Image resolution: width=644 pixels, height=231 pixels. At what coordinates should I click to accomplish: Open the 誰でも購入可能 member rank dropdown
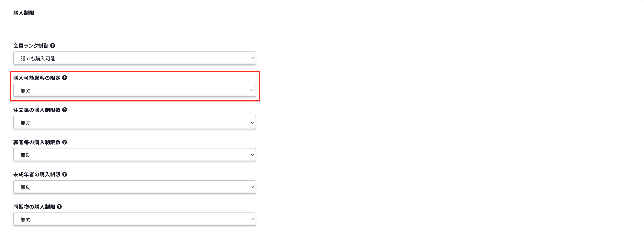pyautogui.click(x=135, y=58)
